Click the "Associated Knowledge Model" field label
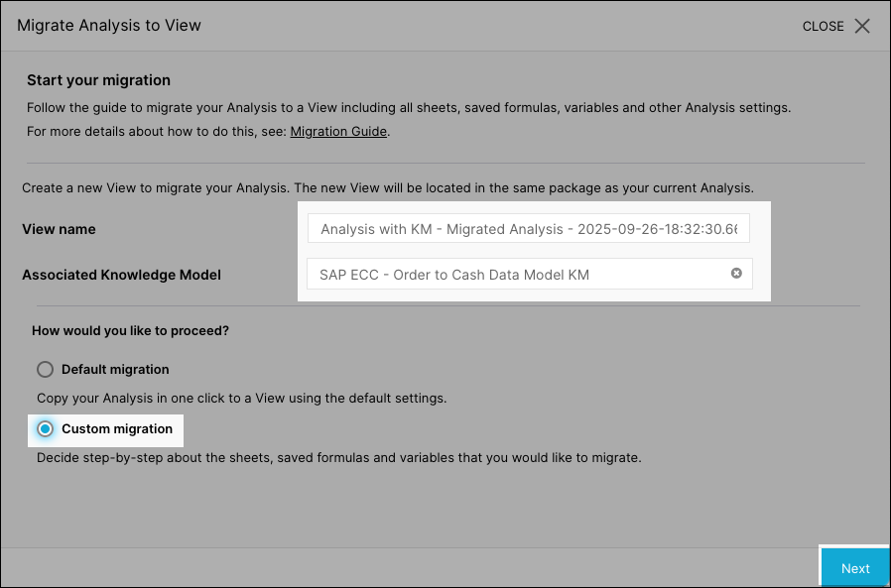 click(x=121, y=275)
